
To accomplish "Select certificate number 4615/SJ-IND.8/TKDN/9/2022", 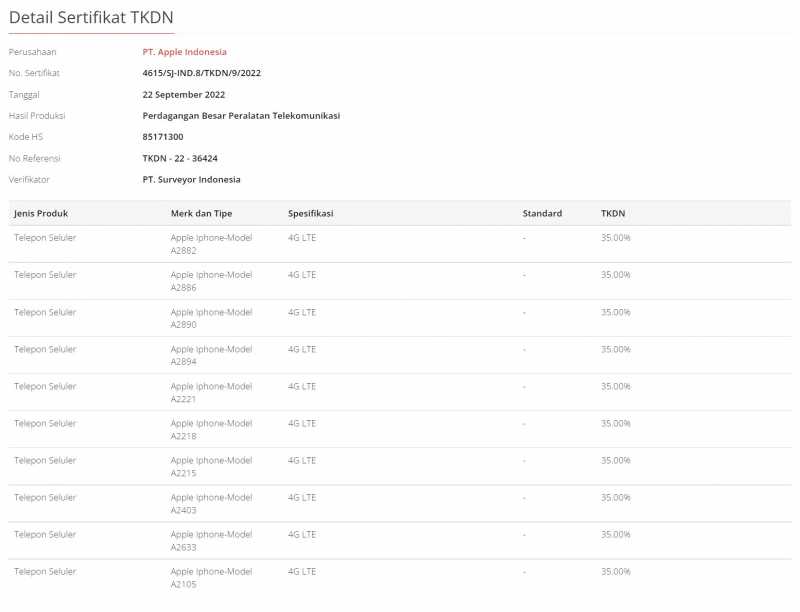I will [x=202, y=73].
